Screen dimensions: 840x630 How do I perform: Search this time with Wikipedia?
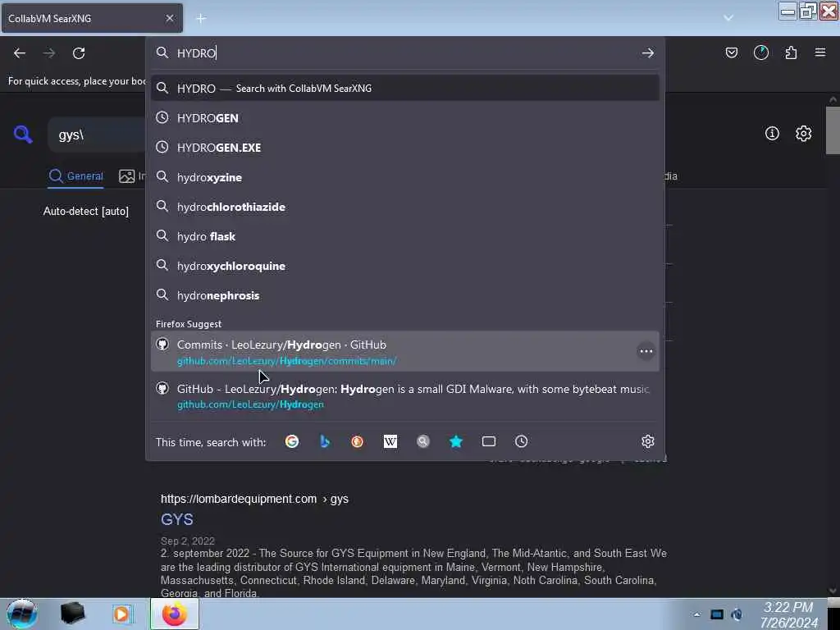pos(390,441)
